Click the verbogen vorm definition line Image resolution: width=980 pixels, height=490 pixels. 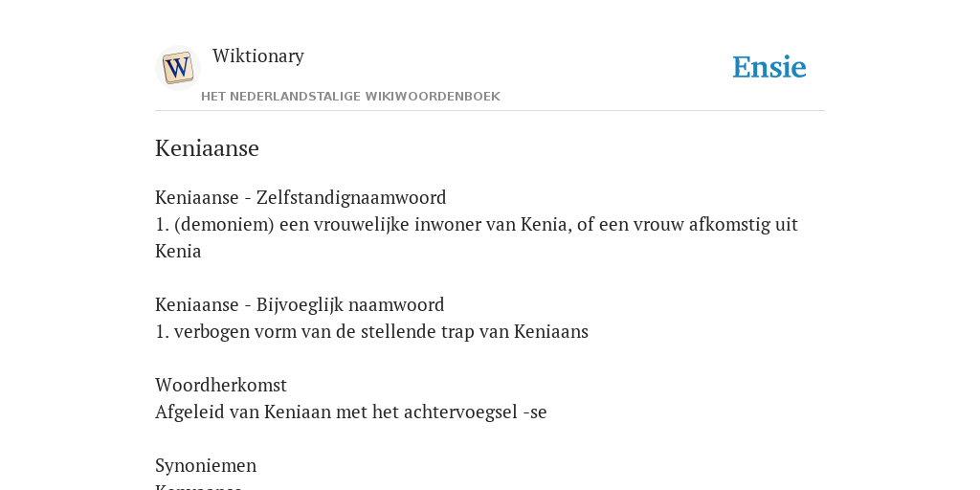372,332
